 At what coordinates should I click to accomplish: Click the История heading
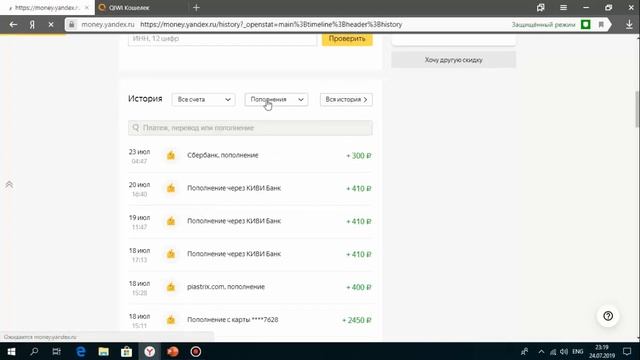point(145,99)
